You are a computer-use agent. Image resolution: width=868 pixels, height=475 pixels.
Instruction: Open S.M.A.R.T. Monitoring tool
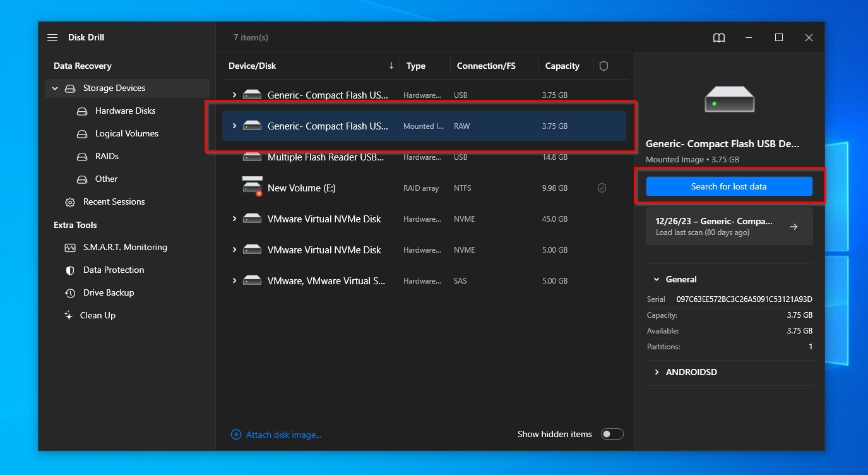[125, 248]
